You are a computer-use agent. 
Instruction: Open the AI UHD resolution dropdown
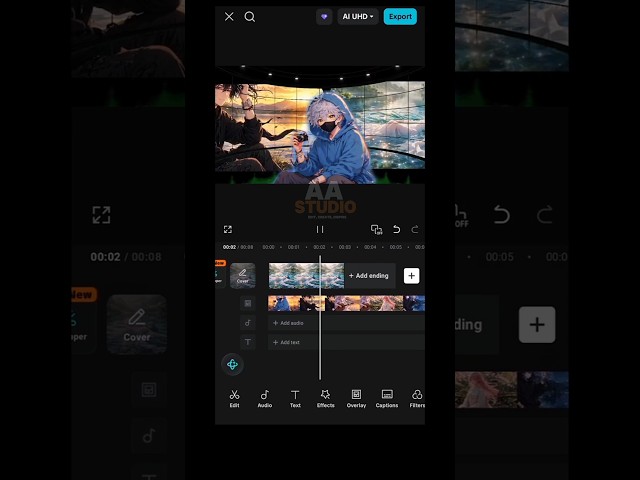(358, 17)
